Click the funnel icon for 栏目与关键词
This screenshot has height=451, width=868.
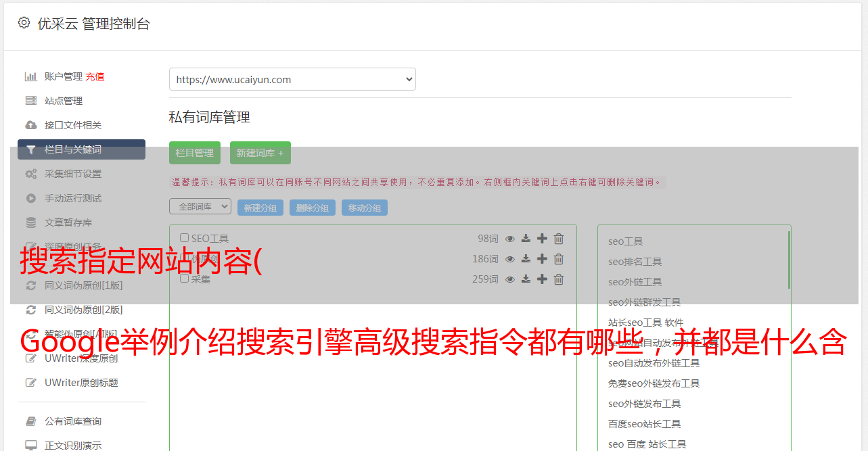coord(30,149)
